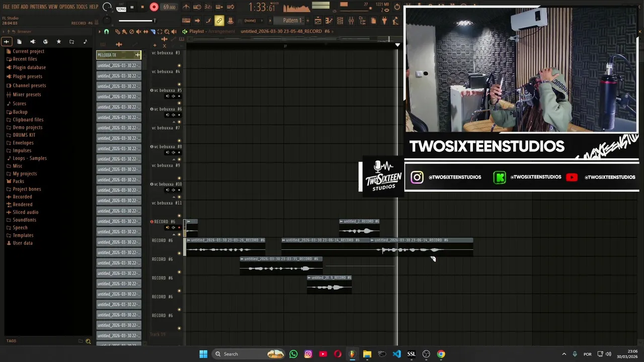
Task: Open the Mixer view icon
Action: click(351, 21)
